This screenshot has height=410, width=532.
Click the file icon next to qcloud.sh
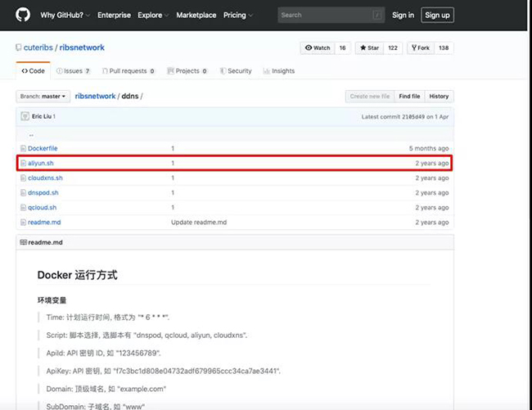pyautogui.click(x=23, y=208)
